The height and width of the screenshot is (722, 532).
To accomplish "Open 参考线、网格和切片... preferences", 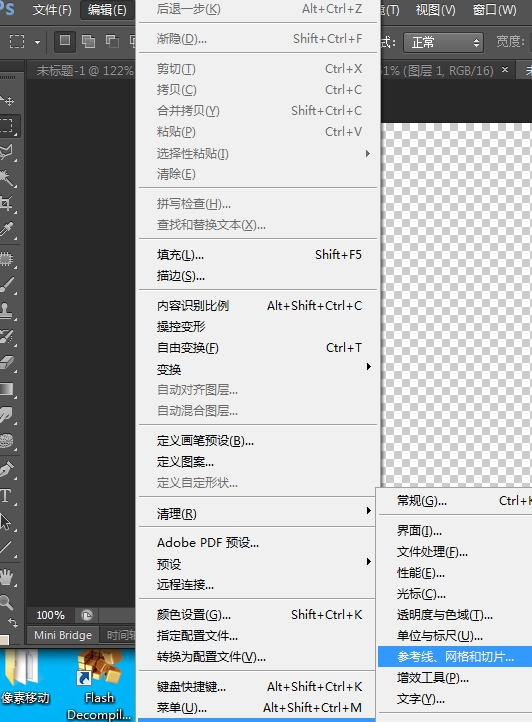I will pyautogui.click(x=455, y=657).
